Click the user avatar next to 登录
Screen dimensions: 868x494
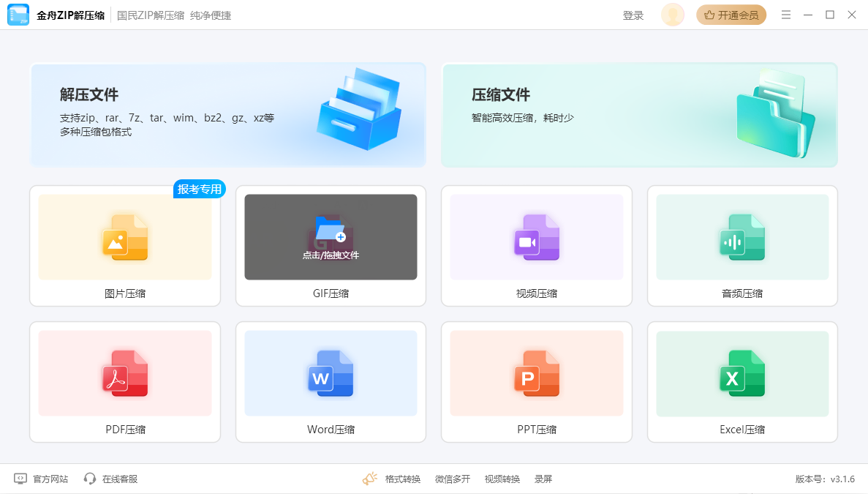point(672,15)
